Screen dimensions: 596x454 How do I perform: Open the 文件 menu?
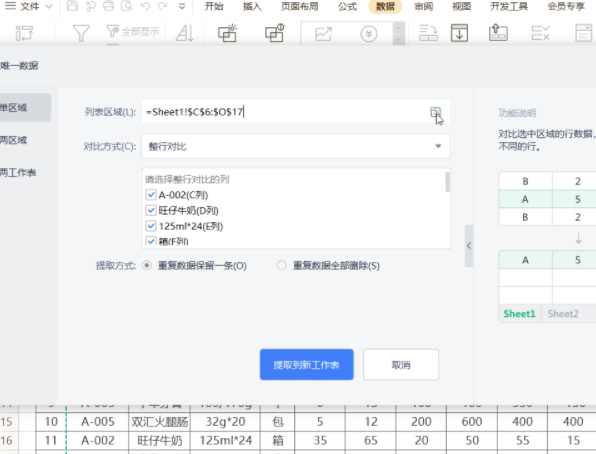pos(30,6)
